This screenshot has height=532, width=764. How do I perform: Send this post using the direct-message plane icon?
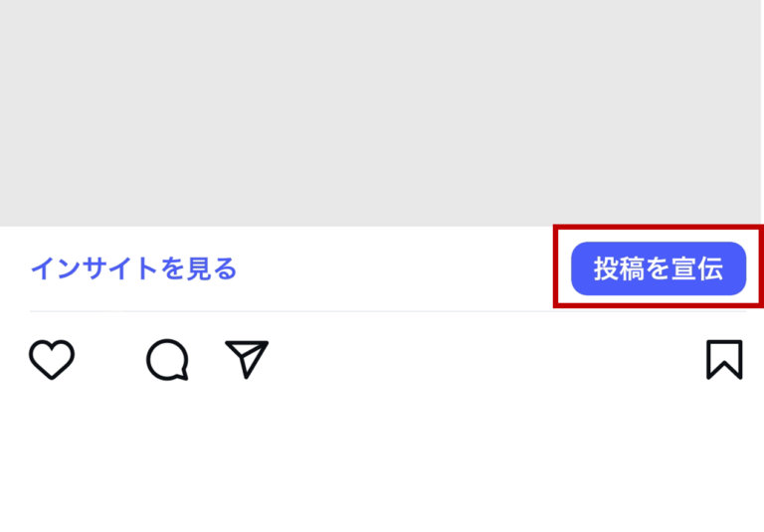coord(247,360)
